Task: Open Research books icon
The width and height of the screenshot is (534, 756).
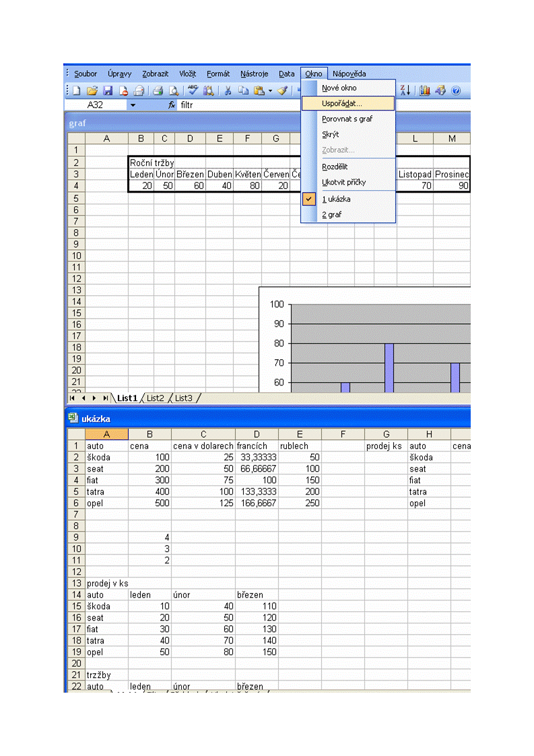Action: [209, 90]
